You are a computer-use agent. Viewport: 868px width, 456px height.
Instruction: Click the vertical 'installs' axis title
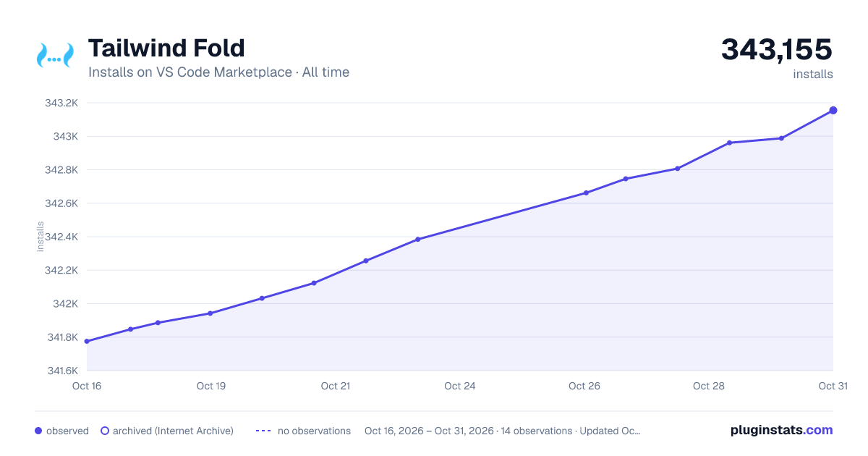pos(41,237)
